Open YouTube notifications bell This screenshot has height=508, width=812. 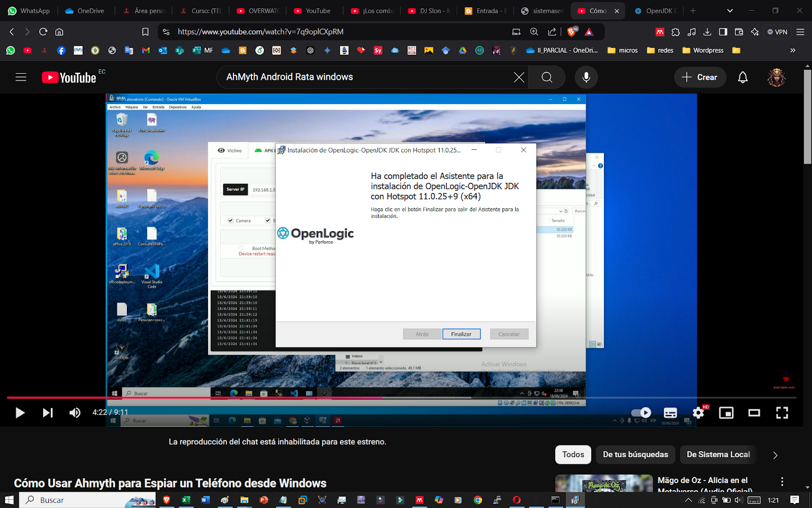(x=742, y=77)
